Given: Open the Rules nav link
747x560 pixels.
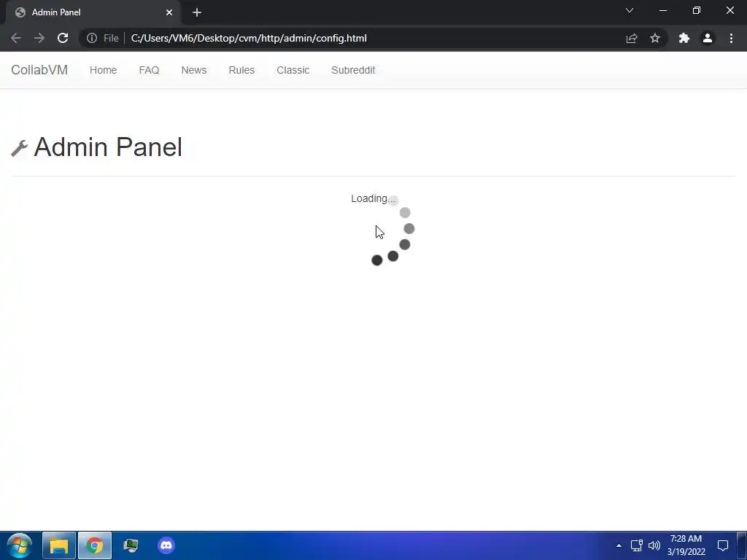Looking at the screenshot, I should (241, 70).
